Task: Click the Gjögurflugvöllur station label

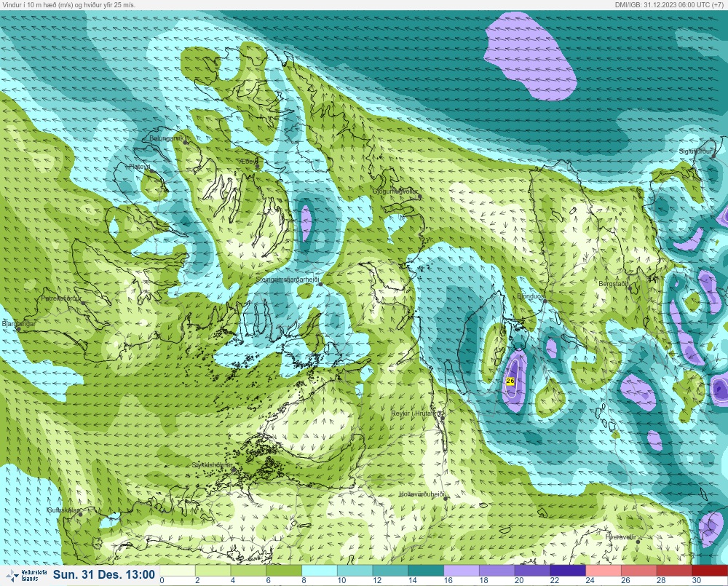Action: coord(395,191)
